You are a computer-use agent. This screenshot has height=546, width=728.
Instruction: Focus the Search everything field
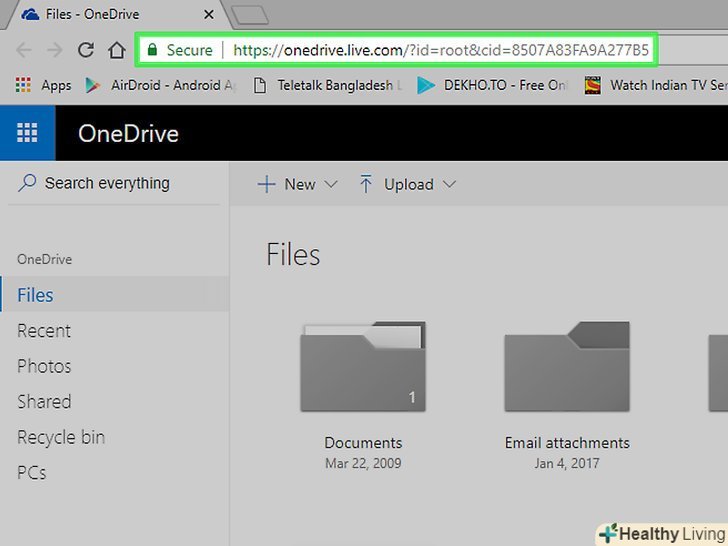(x=114, y=183)
